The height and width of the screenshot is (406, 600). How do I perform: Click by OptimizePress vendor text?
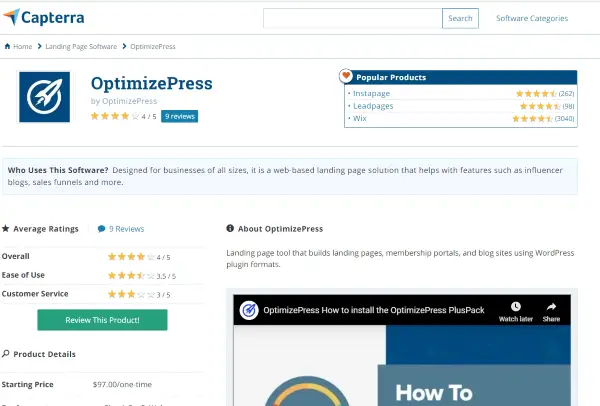[124, 101]
